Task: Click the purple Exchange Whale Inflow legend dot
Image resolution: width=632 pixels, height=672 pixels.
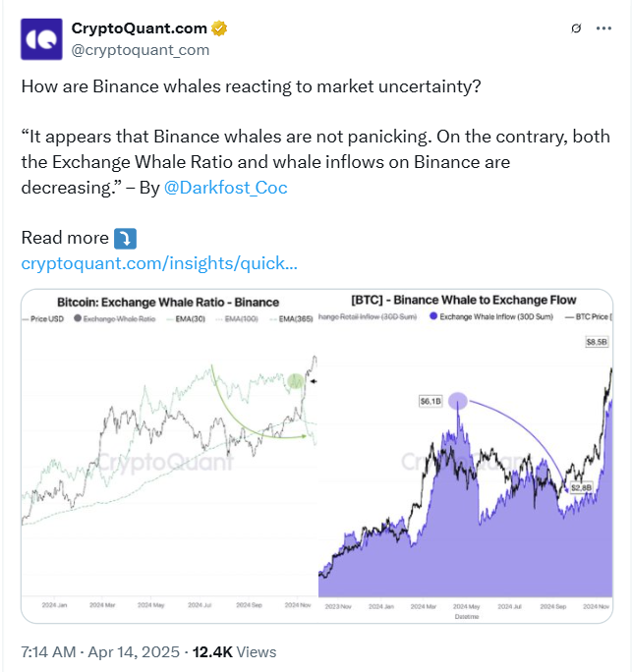Action: click(433, 316)
